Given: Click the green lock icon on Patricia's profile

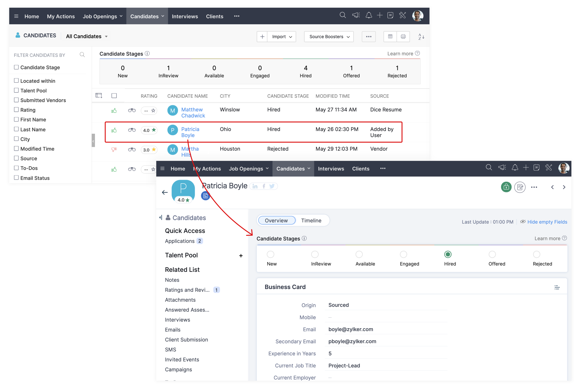Looking at the screenshot, I should pyautogui.click(x=506, y=187).
